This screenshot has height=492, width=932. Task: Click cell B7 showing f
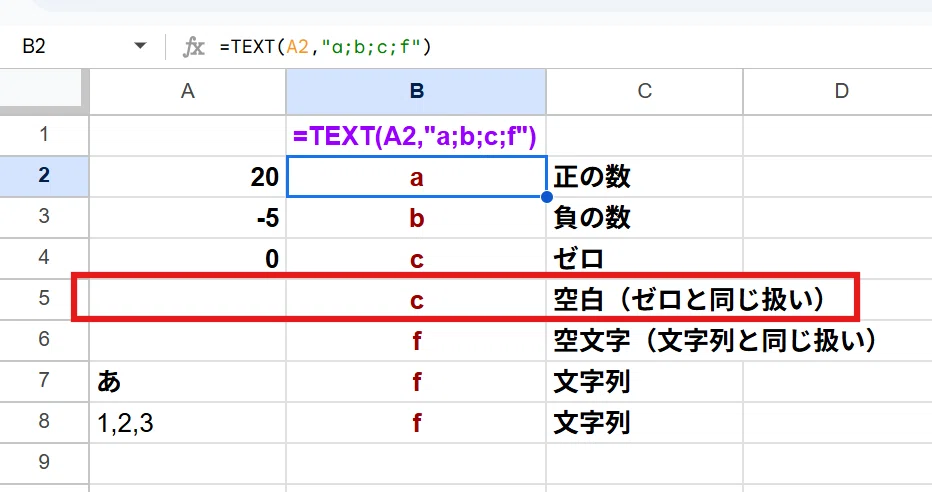416,381
